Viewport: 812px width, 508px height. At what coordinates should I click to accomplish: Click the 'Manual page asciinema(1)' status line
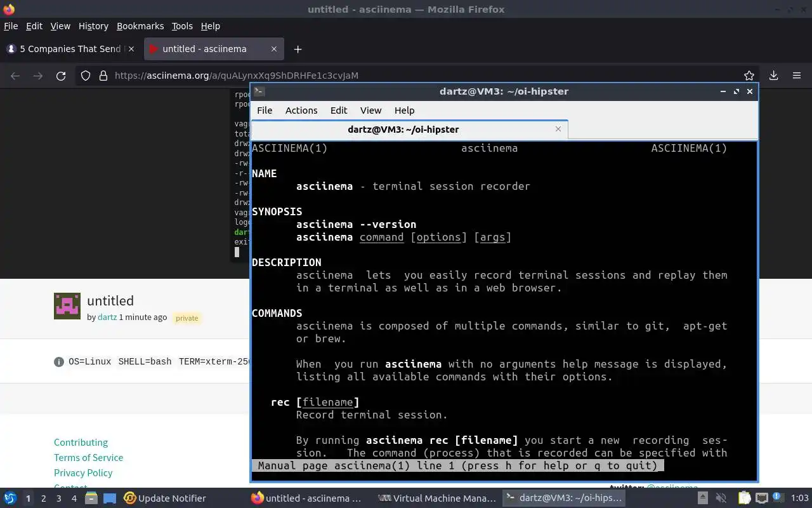coord(457,465)
